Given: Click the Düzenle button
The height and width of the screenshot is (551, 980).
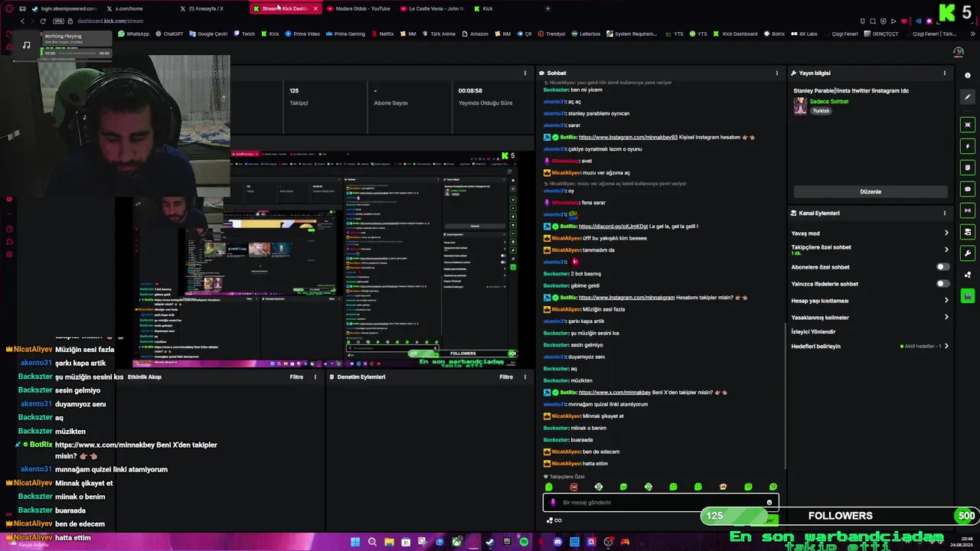Looking at the screenshot, I should tap(871, 192).
